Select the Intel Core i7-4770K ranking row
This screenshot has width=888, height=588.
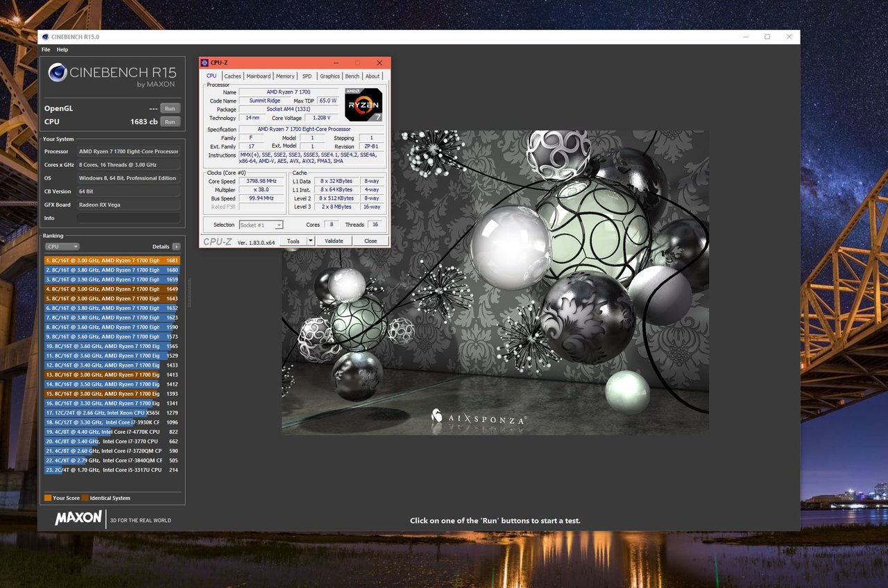pos(112,431)
